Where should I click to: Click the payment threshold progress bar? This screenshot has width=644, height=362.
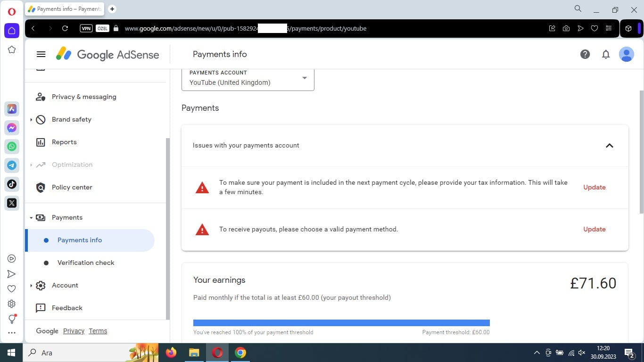341,323
